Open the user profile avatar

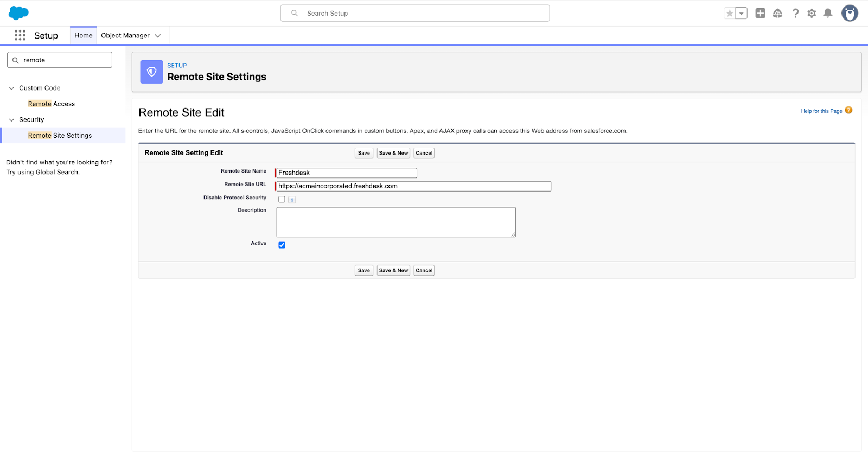(x=850, y=13)
